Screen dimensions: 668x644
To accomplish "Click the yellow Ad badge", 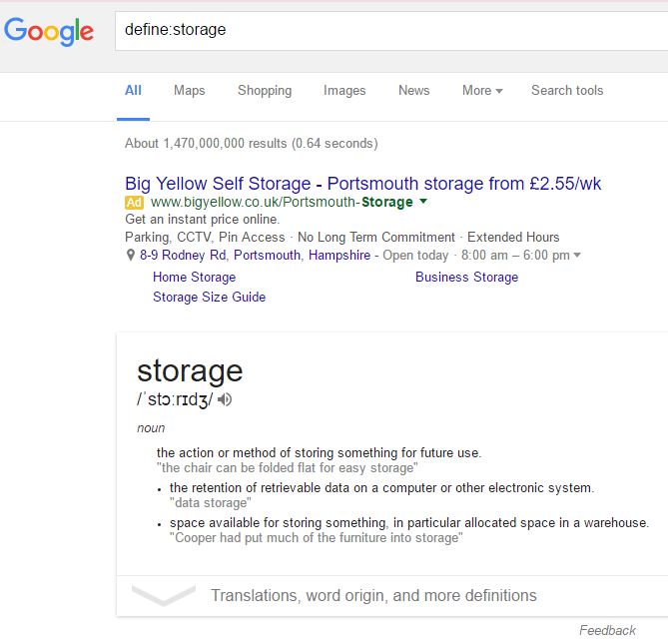I will (134, 203).
